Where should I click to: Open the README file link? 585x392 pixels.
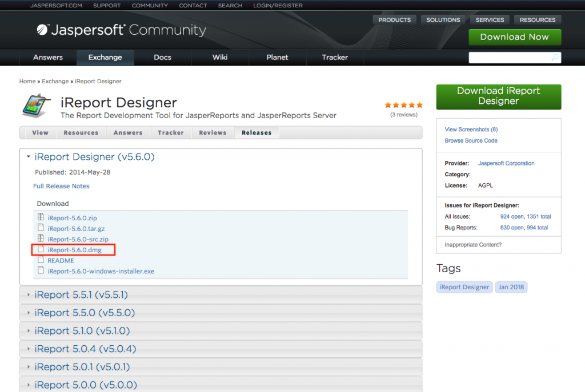(x=61, y=261)
